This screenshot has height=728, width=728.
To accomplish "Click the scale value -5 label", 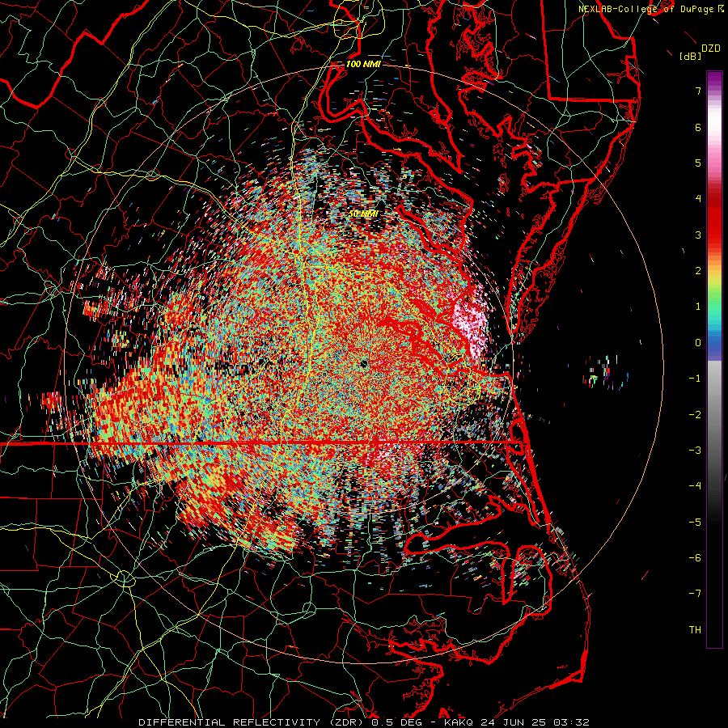I will (x=695, y=523).
